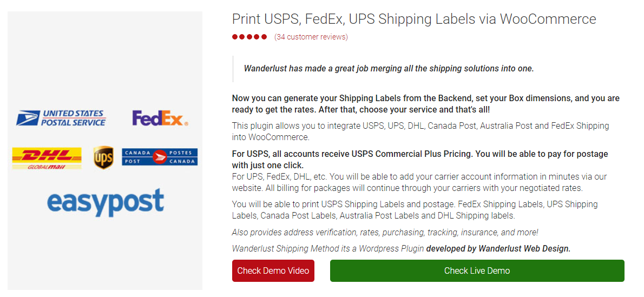
Task: Click the easypost logo
Action: [x=105, y=202]
